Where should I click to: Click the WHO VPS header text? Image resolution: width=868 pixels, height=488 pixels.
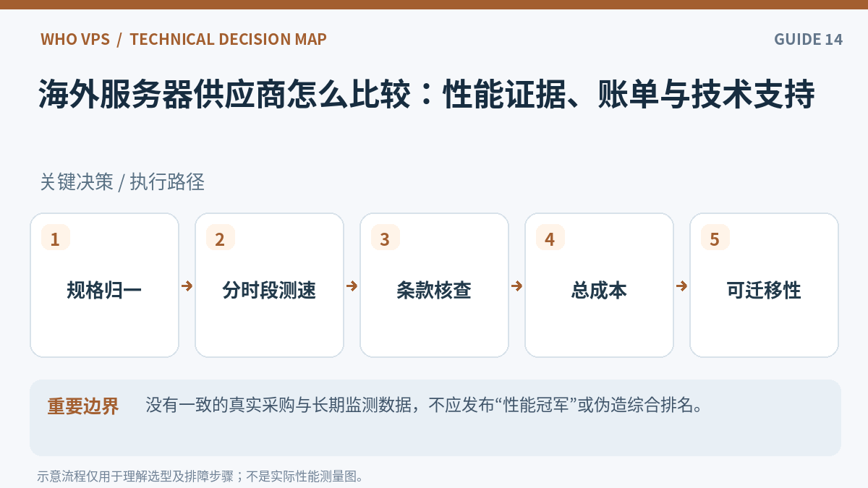tap(75, 39)
